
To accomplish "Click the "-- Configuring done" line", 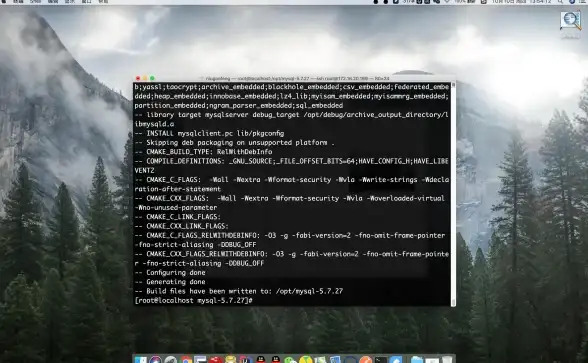I will (170, 273).
